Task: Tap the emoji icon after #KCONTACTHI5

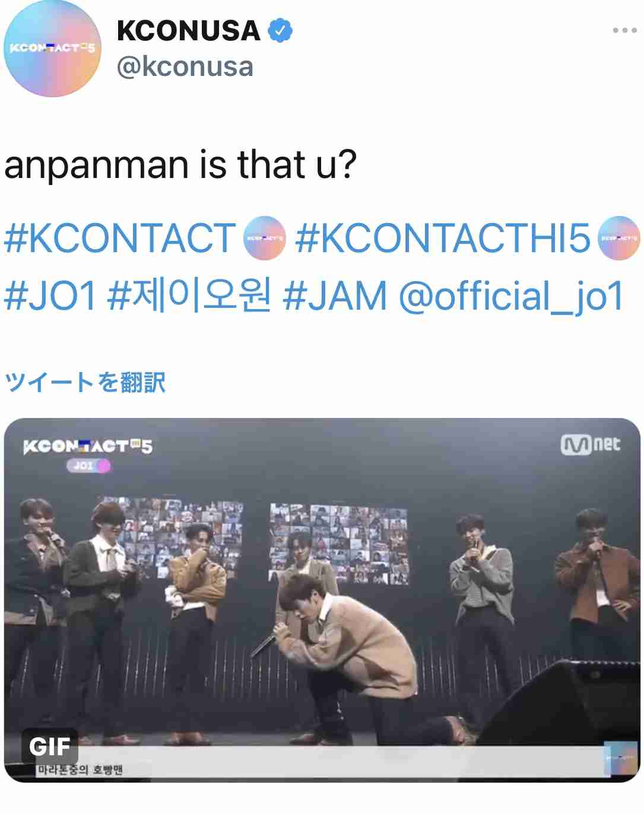Action: (618, 238)
